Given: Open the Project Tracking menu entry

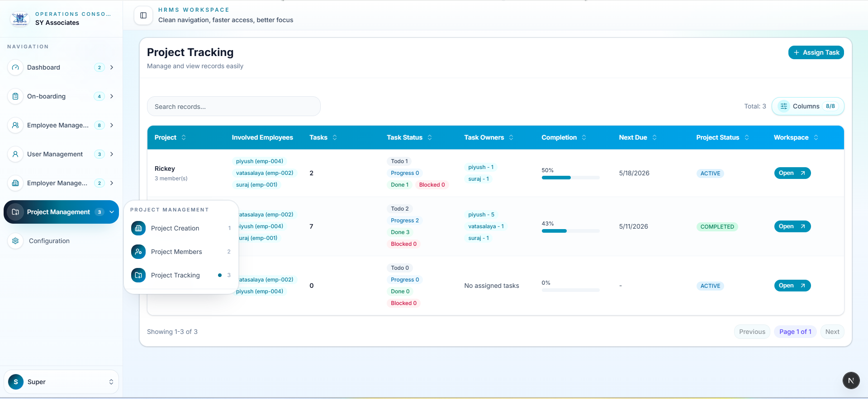Looking at the screenshot, I should (181, 275).
